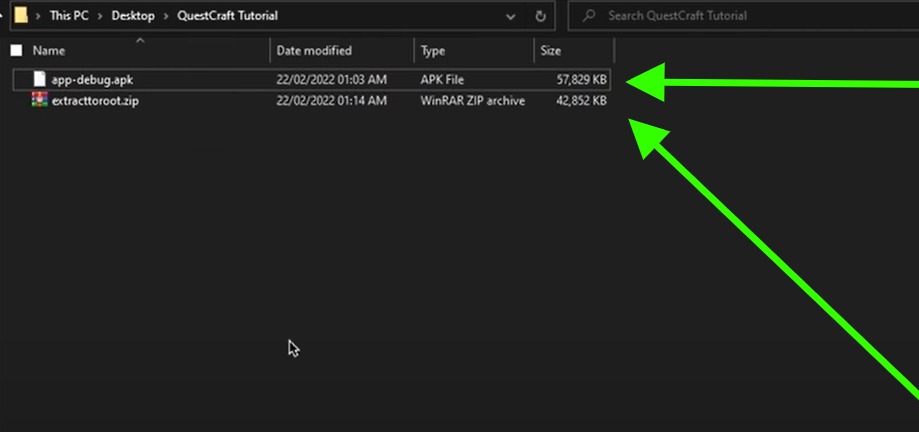Select the WinRAR icon of extracttoroot.zip

coord(39,100)
